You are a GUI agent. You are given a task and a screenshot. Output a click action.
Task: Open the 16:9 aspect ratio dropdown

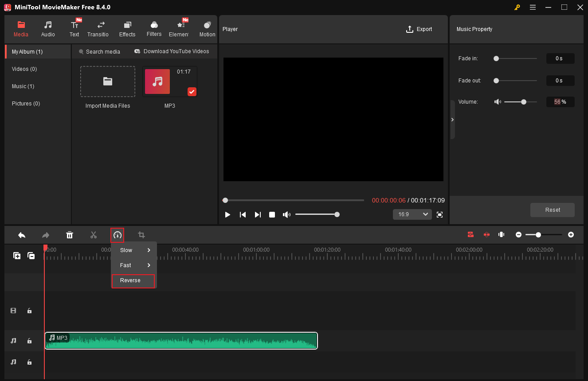(412, 214)
